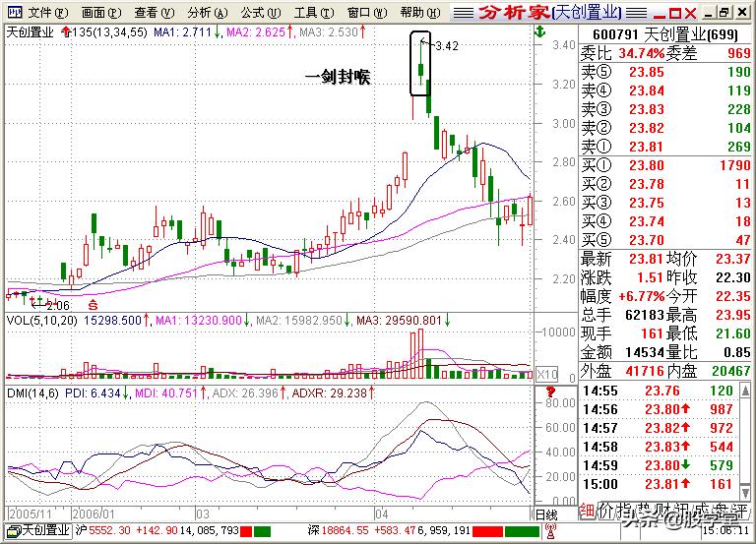756x544 pixels.
Task: Select the 买① bid price 23.80
Action: click(x=647, y=165)
